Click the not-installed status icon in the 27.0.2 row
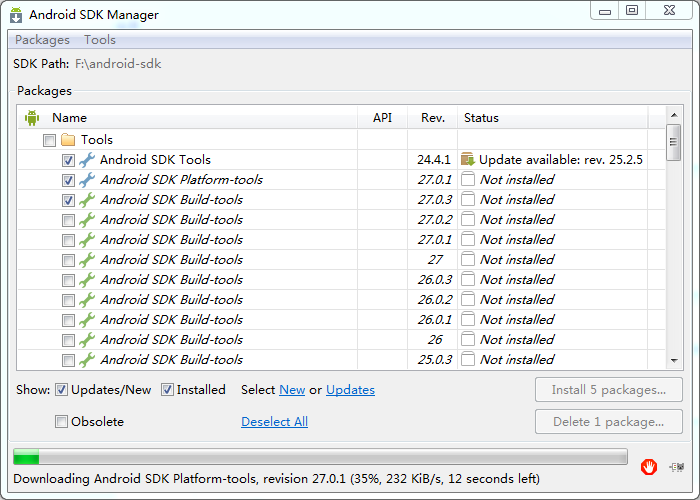This screenshot has height=500, width=700. point(467,219)
